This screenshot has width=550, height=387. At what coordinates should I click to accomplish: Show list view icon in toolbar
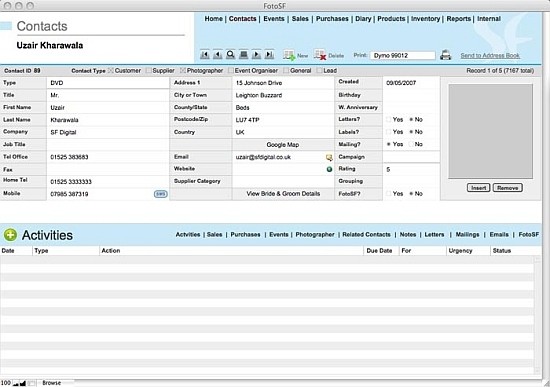coord(243,55)
